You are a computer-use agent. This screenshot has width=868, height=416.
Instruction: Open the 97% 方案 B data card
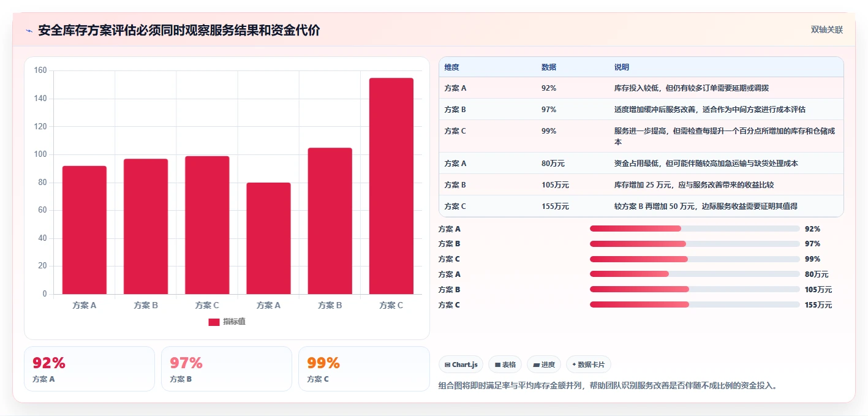click(x=227, y=369)
